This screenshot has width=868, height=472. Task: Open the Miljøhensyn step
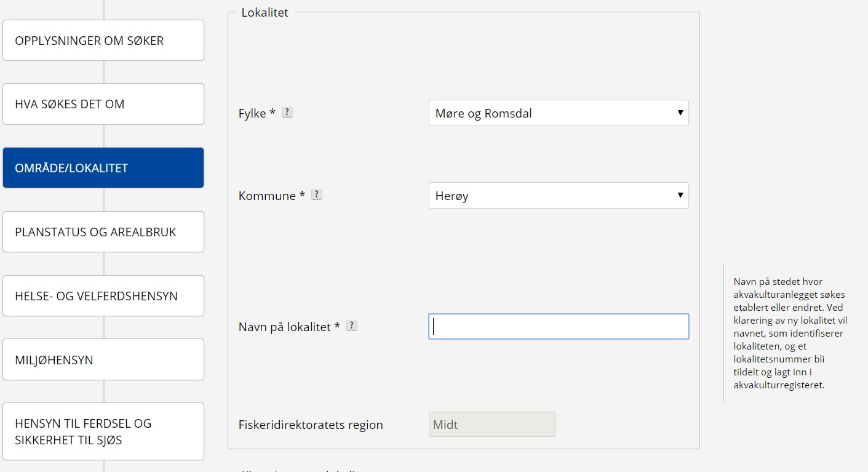tap(103, 360)
